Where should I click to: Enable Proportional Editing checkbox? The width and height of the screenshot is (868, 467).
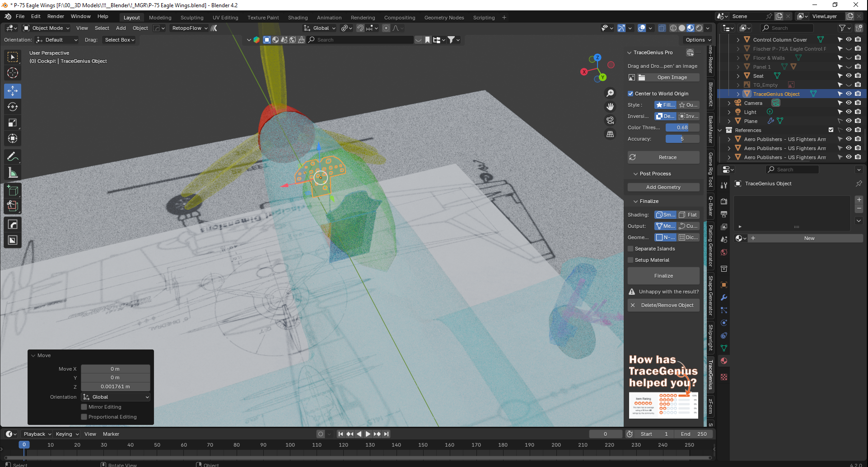84,417
